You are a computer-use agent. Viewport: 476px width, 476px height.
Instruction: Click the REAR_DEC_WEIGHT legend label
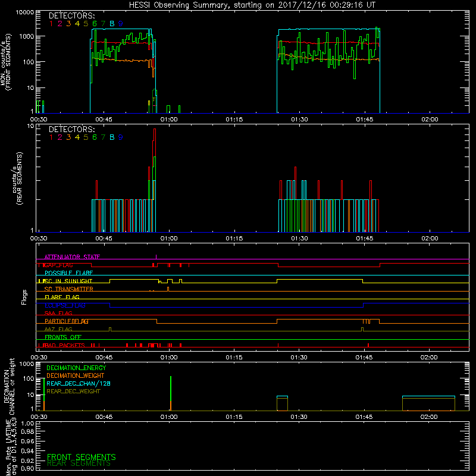pyautogui.click(x=73, y=392)
